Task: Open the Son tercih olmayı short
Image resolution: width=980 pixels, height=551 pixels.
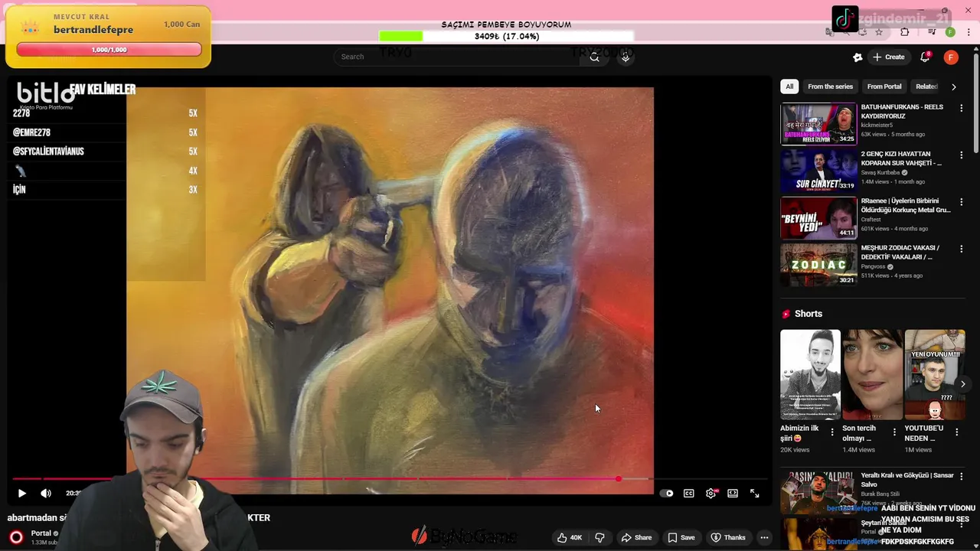Action: click(x=872, y=375)
